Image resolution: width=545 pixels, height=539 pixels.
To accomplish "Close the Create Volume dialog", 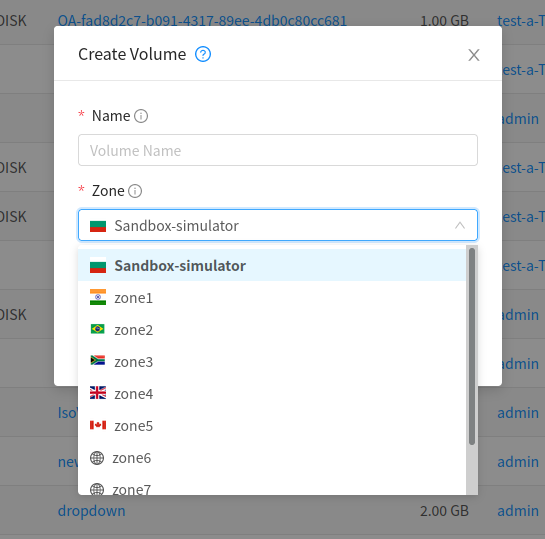I will tap(474, 55).
